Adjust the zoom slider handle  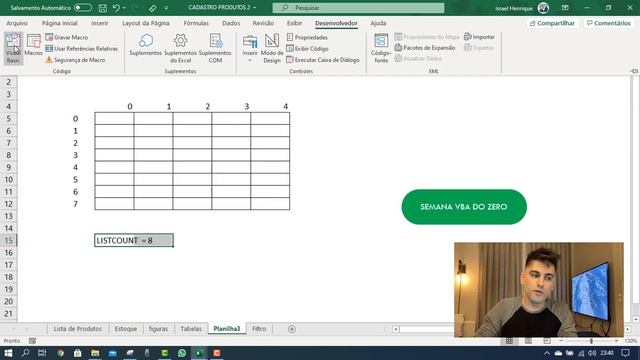coord(591,341)
